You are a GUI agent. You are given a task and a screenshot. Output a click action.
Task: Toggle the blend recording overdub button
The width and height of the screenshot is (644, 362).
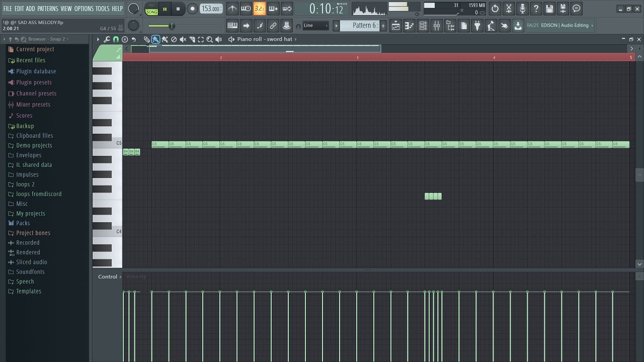273,9
